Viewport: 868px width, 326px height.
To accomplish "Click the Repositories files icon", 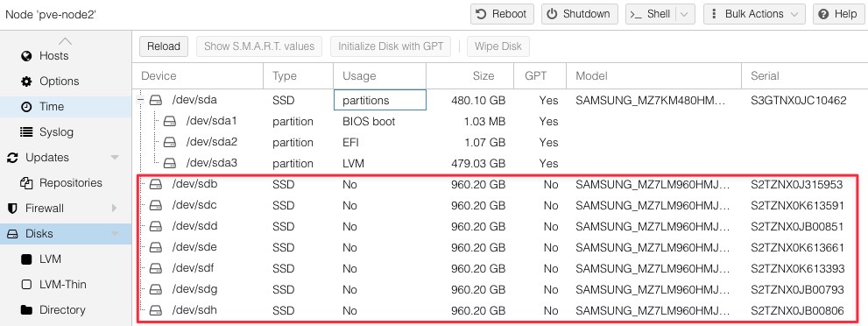I will click(26, 183).
